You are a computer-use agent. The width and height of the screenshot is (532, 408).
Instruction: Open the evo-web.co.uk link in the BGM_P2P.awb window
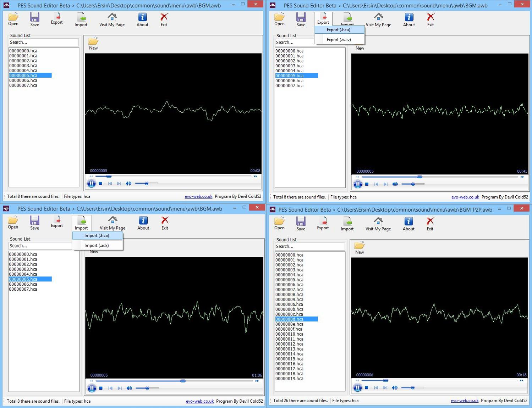tap(464, 401)
